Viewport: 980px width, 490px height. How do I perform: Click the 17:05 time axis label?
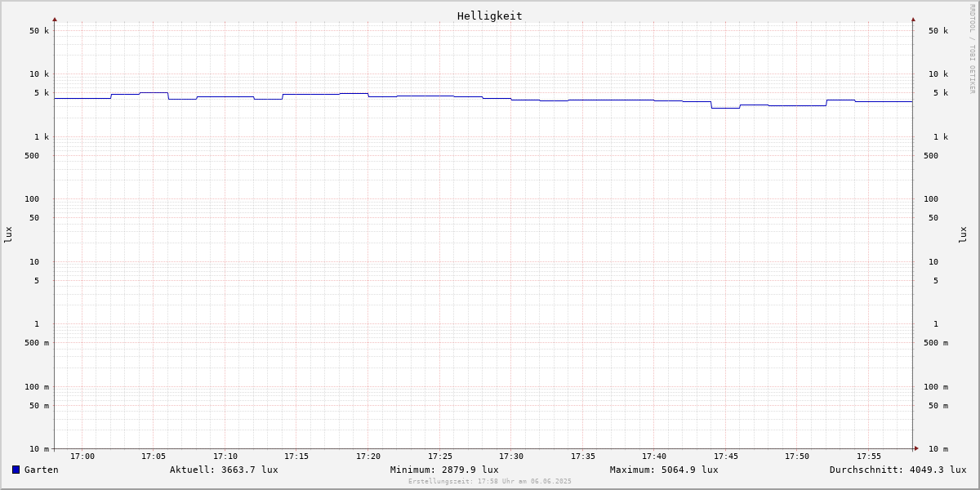click(154, 457)
